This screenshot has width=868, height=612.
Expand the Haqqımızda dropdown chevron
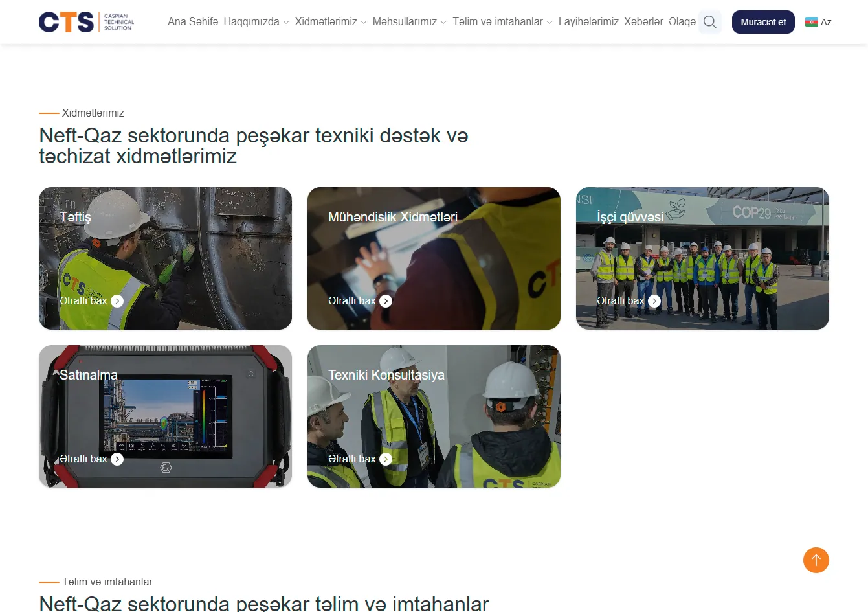tap(286, 23)
